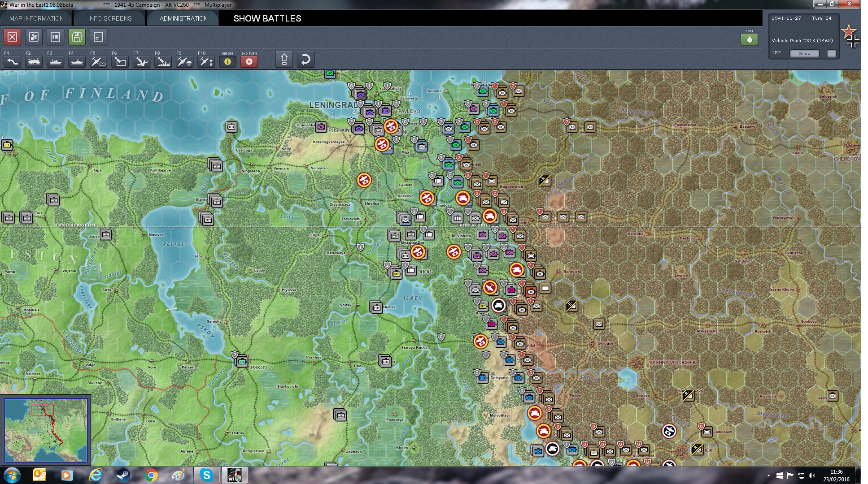The height and width of the screenshot is (484, 868).
Task: Open the green save game button
Action: [x=77, y=37]
